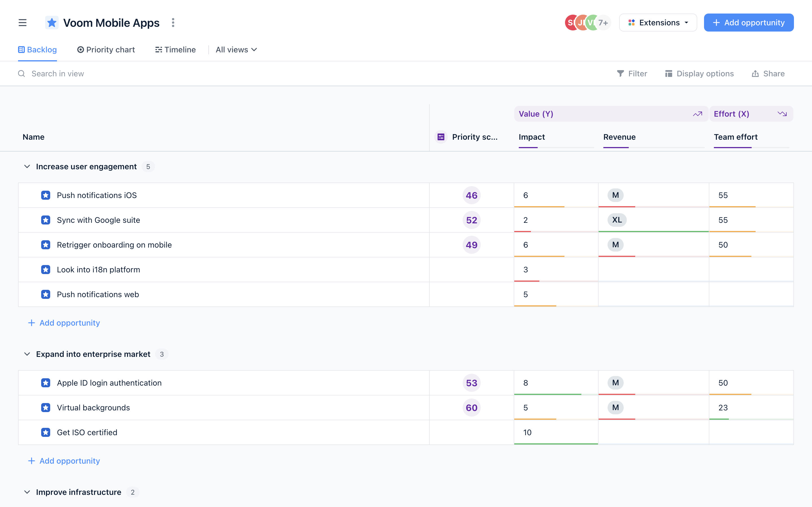This screenshot has height=507, width=812.
Task: Open the Extensions dropdown
Action: [658, 23]
